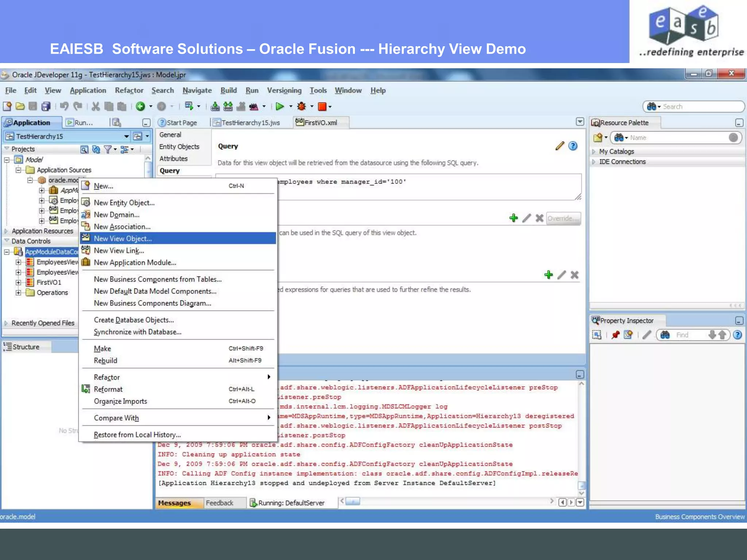Click the red Debug bug icon
747x560 pixels.
tap(302, 106)
